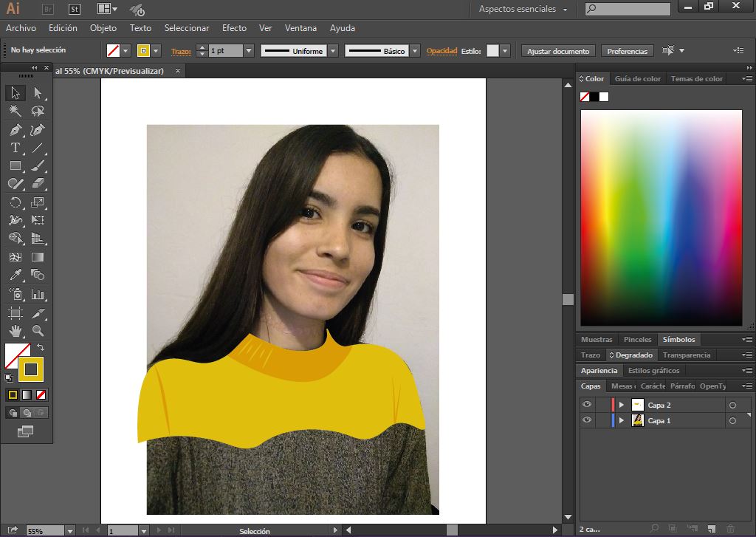Open the artboard number dropdown

coord(144,531)
